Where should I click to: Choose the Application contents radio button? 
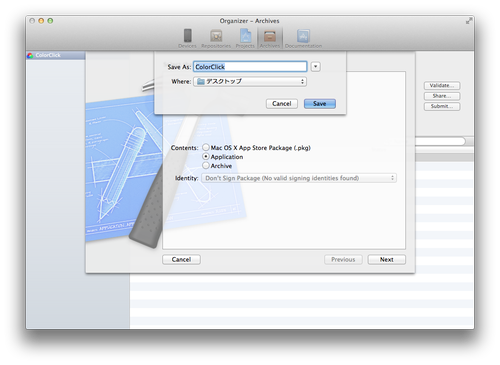tap(206, 156)
